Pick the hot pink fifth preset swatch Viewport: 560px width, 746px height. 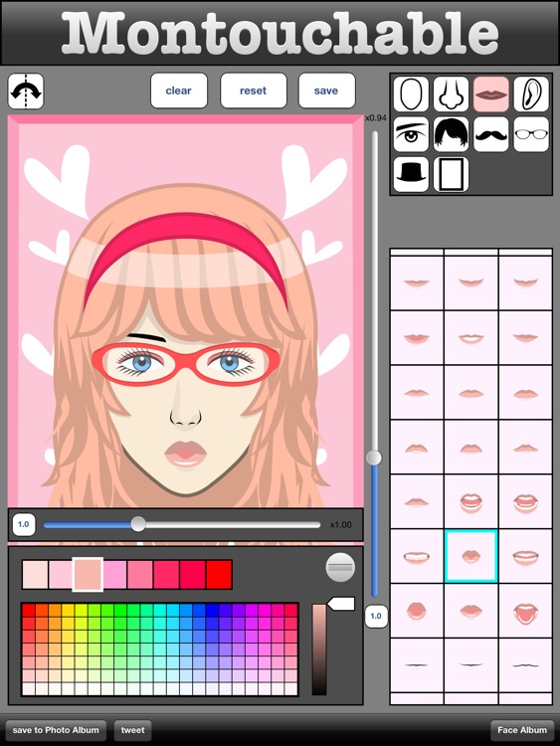[140, 575]
